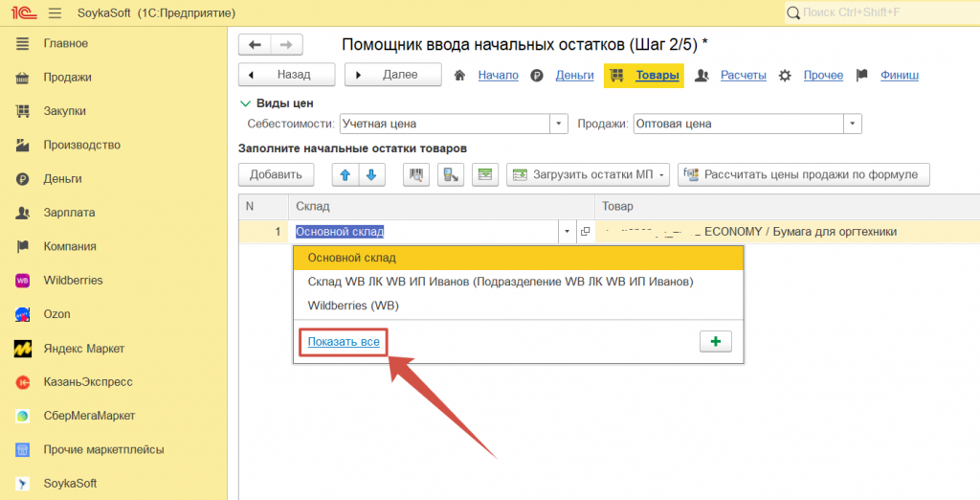Open the Ozon section in sidebar
Viewport: 980px width, 500px height.
tap(59, 314)
